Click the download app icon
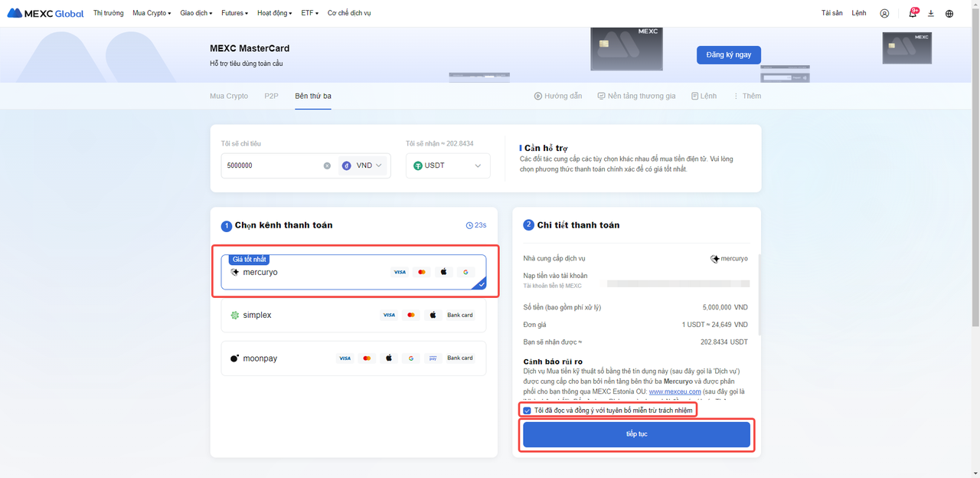 pyautogui.click(x=931, y=13)
